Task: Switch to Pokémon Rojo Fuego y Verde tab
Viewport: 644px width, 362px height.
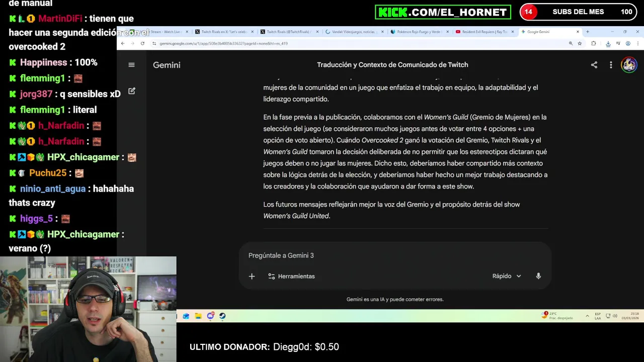Action: [x=419, y=32]
